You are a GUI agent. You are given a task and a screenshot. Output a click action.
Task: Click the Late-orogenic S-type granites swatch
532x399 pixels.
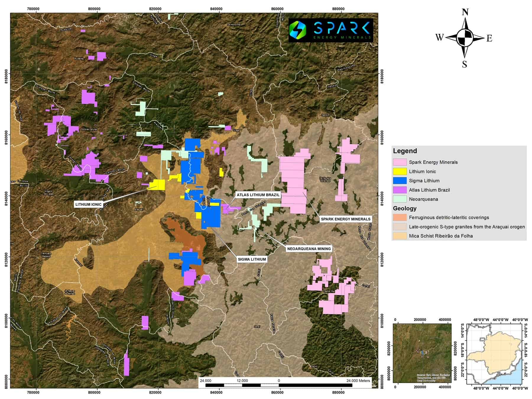400,227
